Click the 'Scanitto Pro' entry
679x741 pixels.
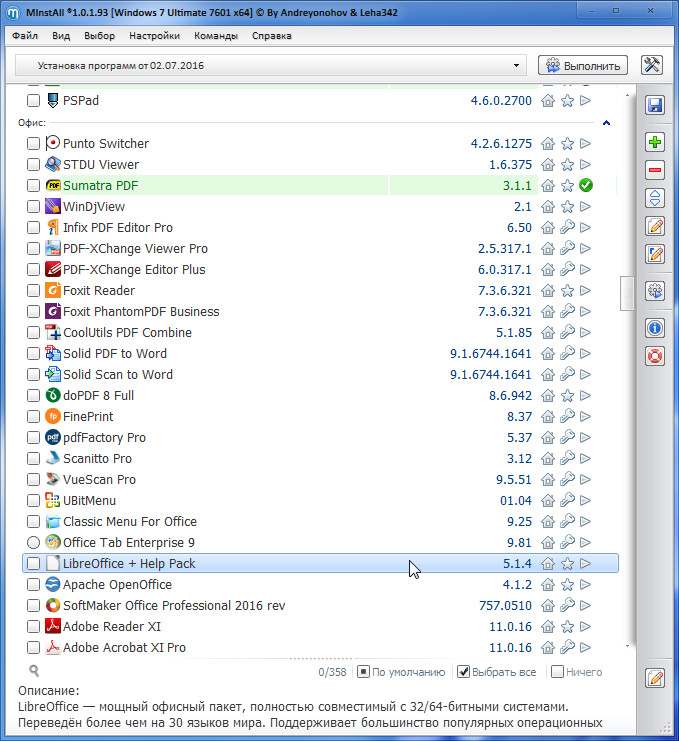point(320,458)
